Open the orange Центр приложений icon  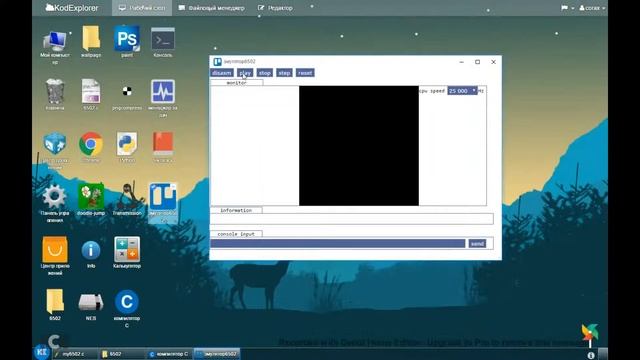[x=55, y=249]
